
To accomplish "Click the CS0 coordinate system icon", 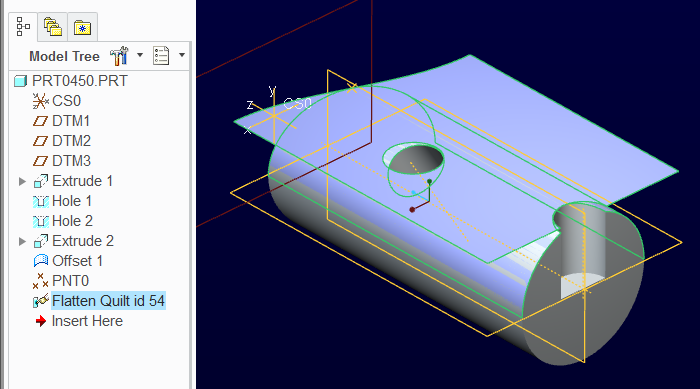I will 40,101.
